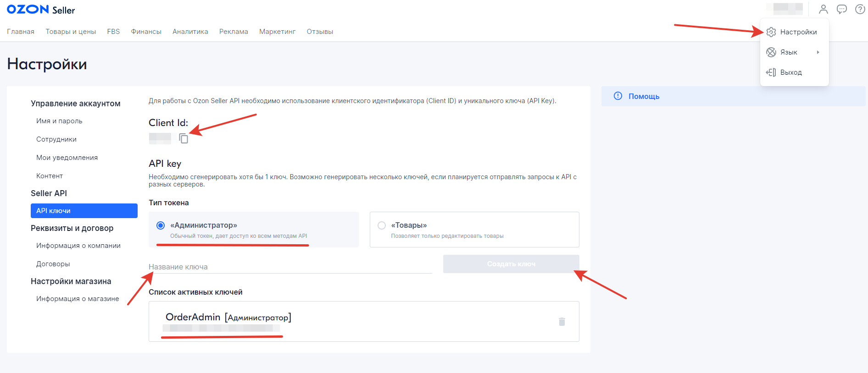This screenshot has height=373, width=868.
Task: Open the help question mark icon
Action: tap(860, 9)
